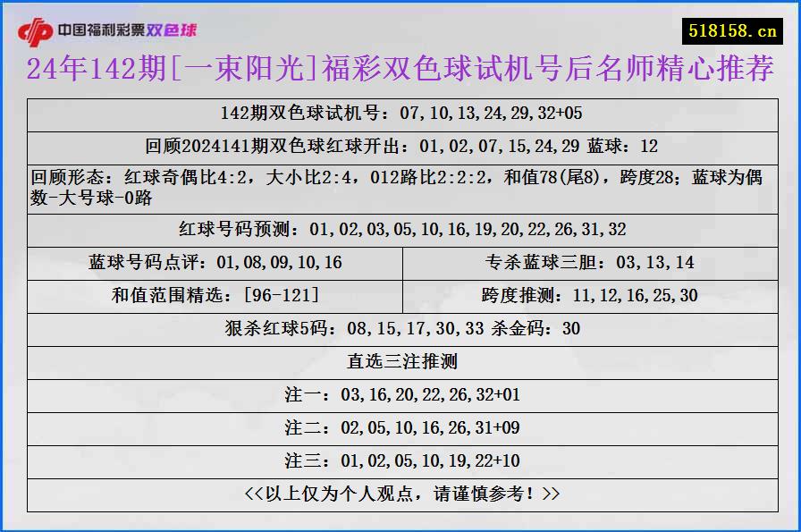Select the 142期双色球试机号 row
Image resolution: width=801 pixels, height=532 pixels.
(x=400, y=114)
